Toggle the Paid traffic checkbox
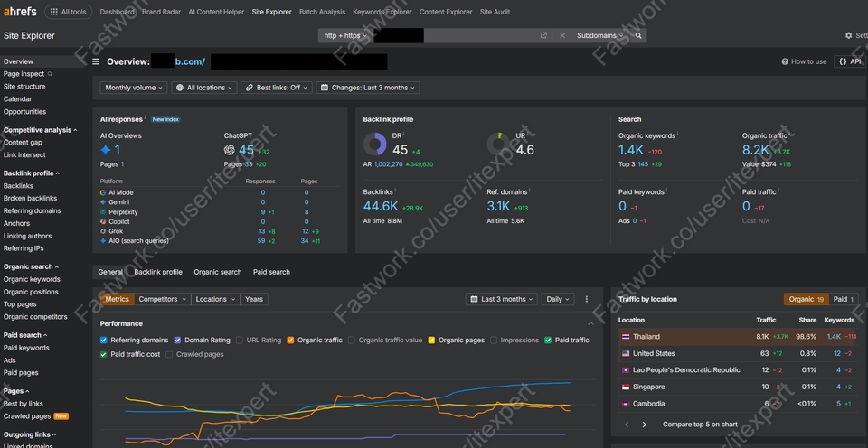The height and width of the screenshot is (448, 868). point(548,341)
